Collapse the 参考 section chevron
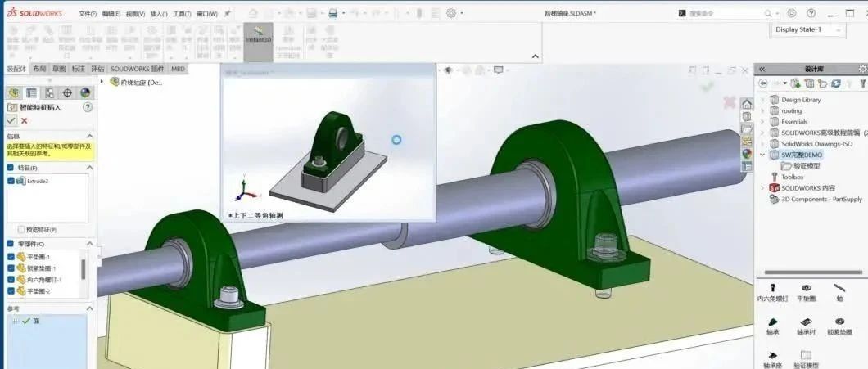 click(90, 308)
